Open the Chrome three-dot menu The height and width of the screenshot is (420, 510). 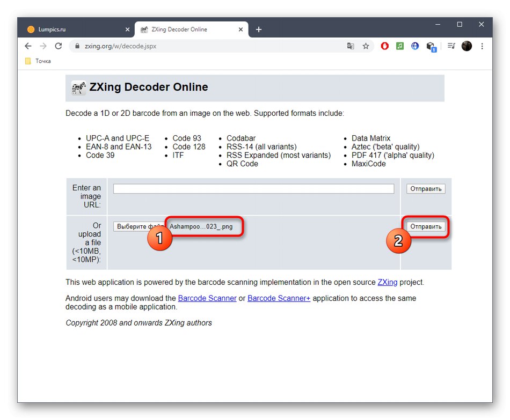click(x=482, y=46)
